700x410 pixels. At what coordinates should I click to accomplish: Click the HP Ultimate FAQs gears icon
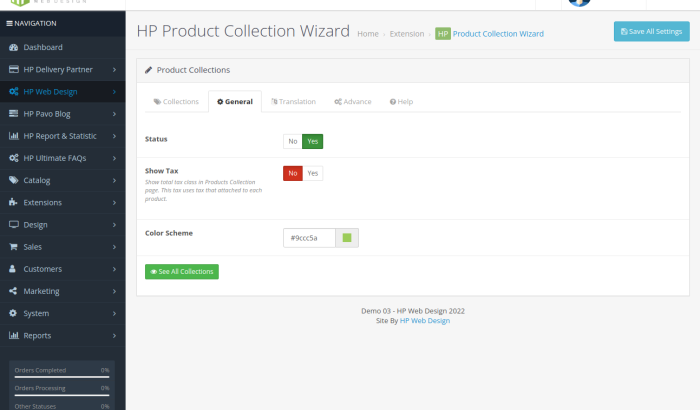click(13, 158)
